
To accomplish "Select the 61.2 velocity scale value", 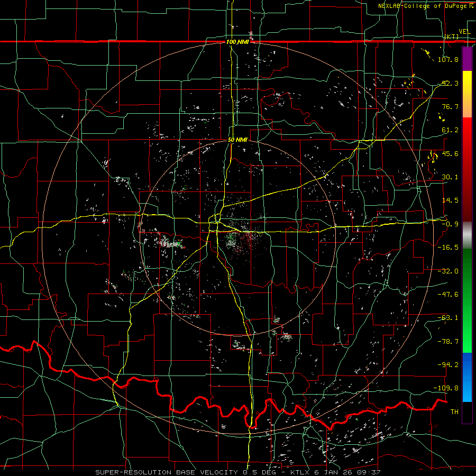I will click(450, 130).
